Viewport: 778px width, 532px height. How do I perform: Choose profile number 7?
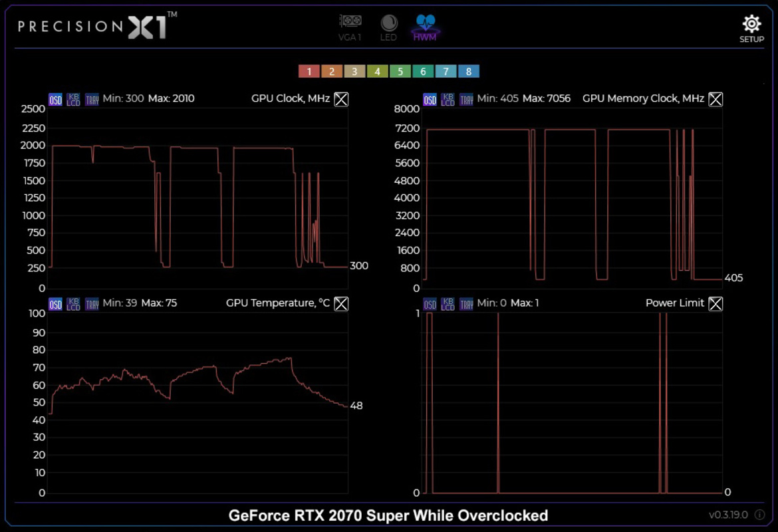tap(446, 71)
